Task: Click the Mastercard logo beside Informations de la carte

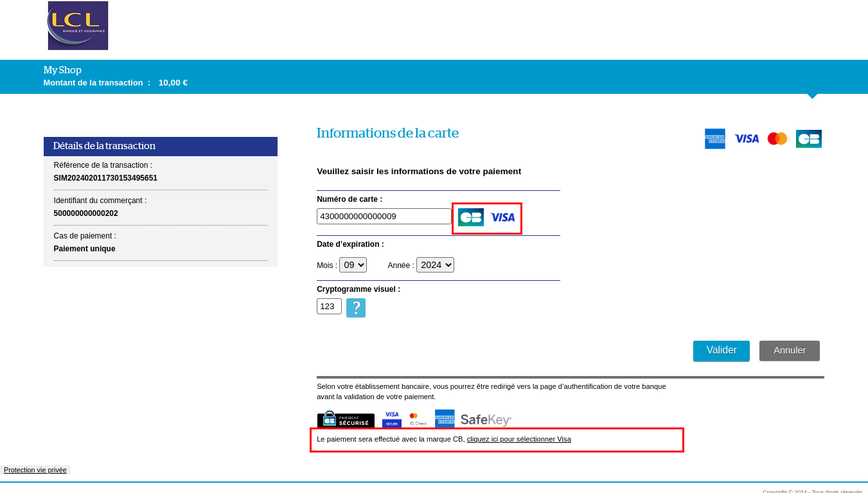Action: pyautogui.click(x=777, y=139)
